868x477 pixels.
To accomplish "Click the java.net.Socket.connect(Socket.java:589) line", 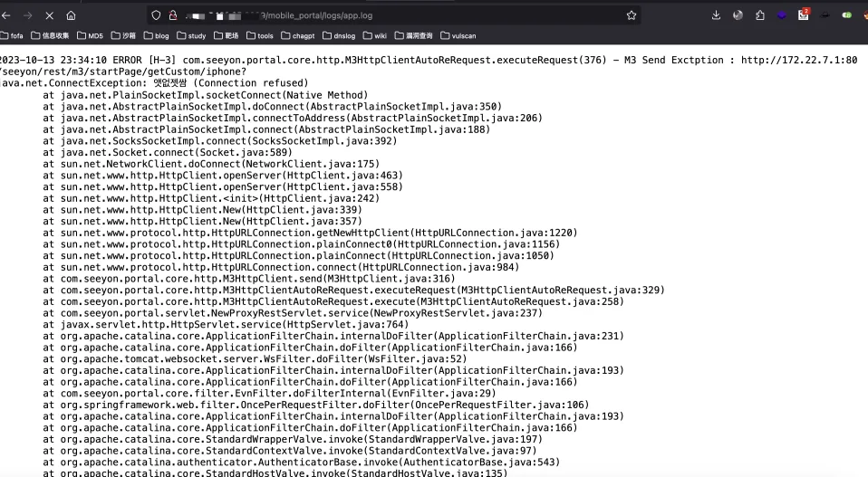I will click(x=168, y=153).
